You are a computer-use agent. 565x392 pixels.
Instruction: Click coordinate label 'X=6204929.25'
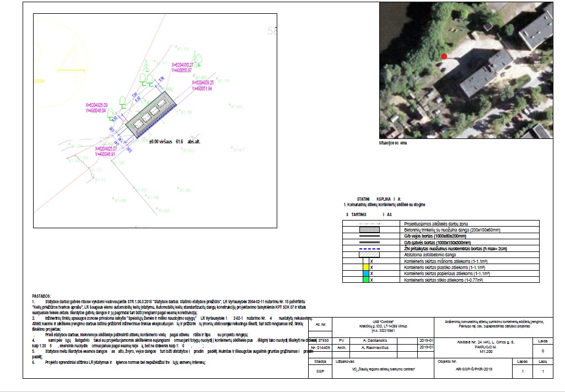(202, 83)
